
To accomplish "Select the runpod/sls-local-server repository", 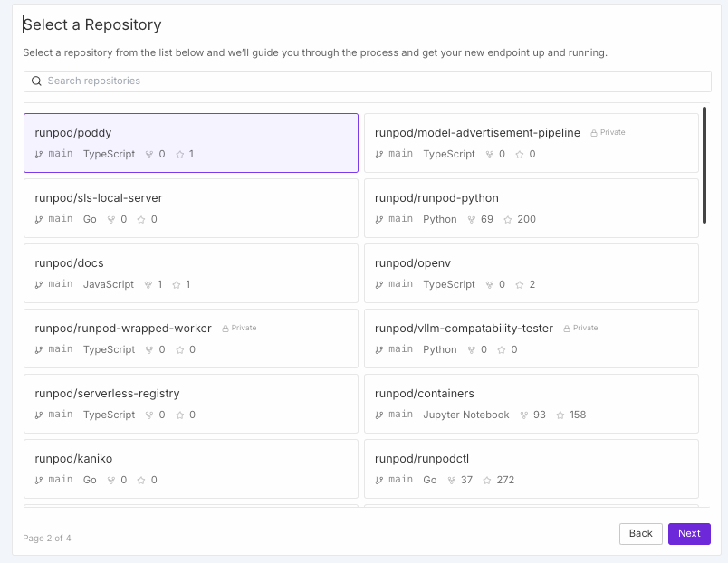I will coord(190,207).
